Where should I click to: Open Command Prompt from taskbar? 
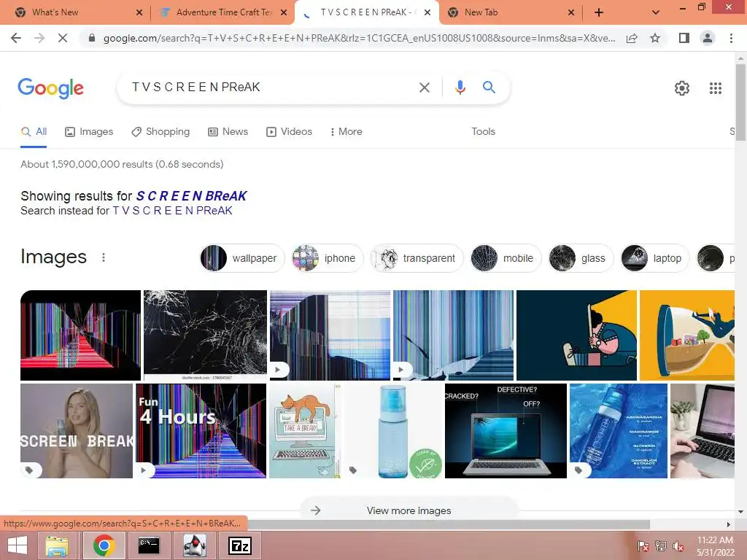coord(149,545)
